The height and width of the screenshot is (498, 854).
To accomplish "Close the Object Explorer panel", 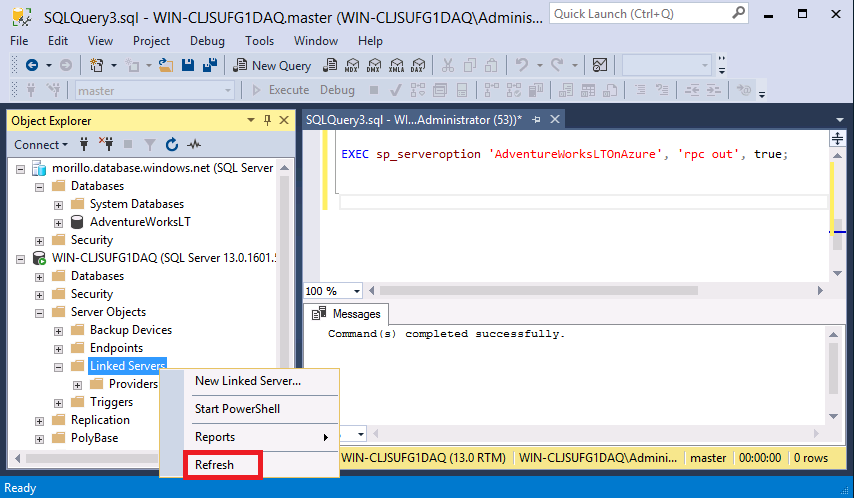I will coord(284,120).
